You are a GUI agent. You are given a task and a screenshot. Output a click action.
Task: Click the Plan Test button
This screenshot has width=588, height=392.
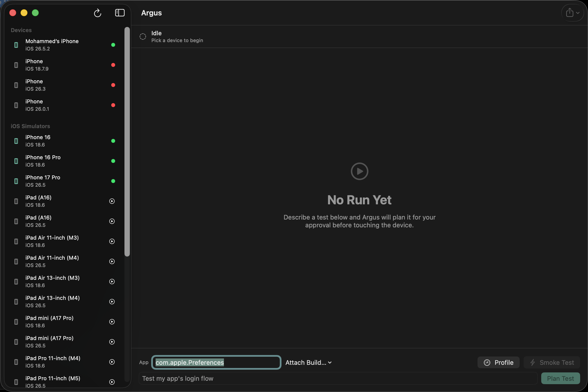(561, 379)
